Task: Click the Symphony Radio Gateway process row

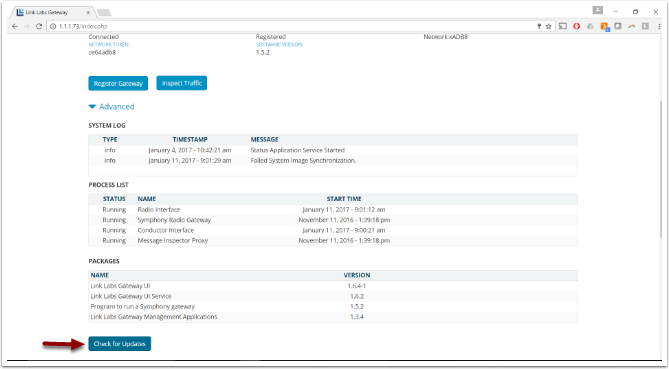Action: (x=333, y=220)
